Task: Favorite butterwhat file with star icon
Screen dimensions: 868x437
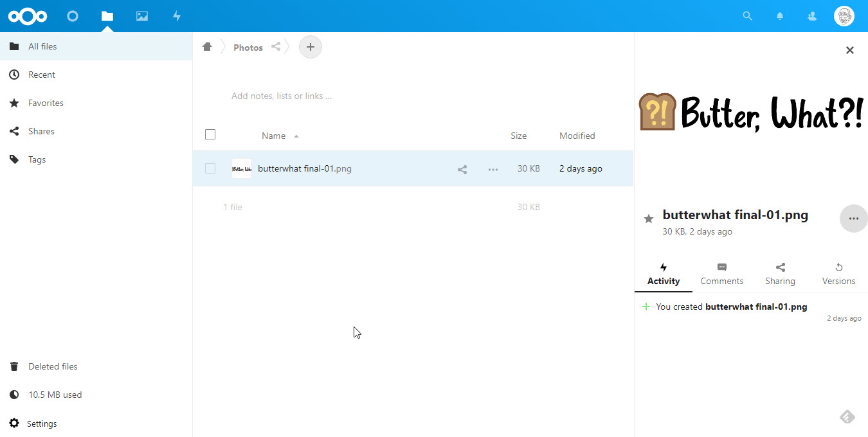Action: pos(649,219)
